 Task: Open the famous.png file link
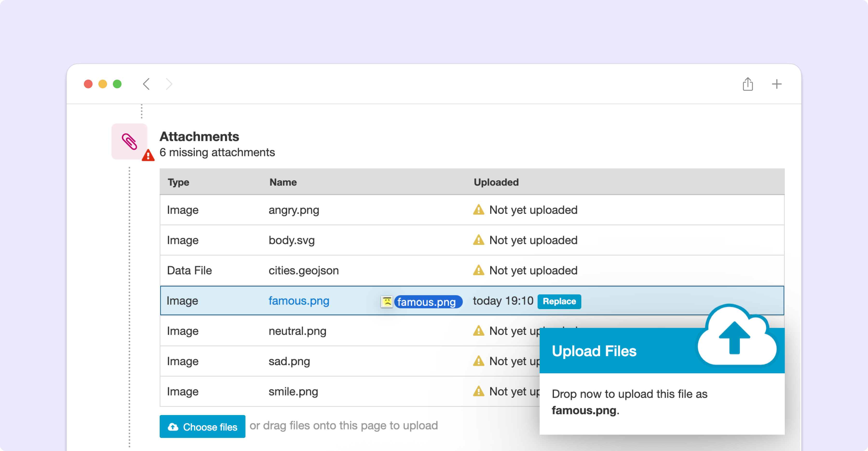(298, 301)
